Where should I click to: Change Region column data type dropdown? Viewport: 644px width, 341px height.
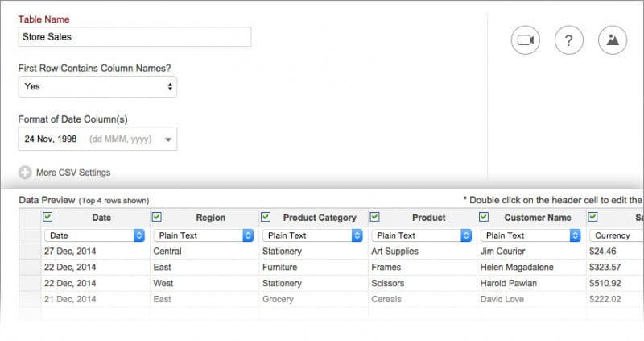tap(204, 235)
